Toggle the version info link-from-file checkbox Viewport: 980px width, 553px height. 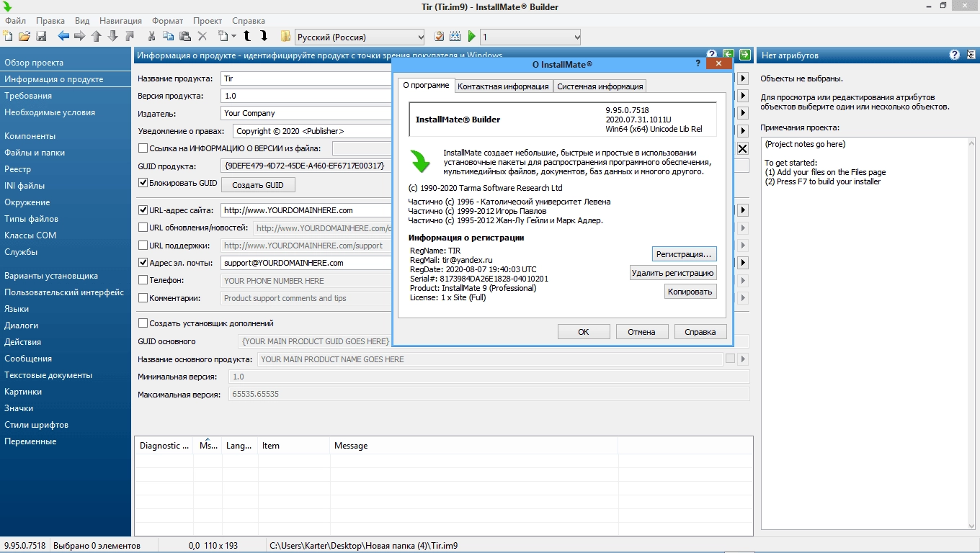[143, 148]
